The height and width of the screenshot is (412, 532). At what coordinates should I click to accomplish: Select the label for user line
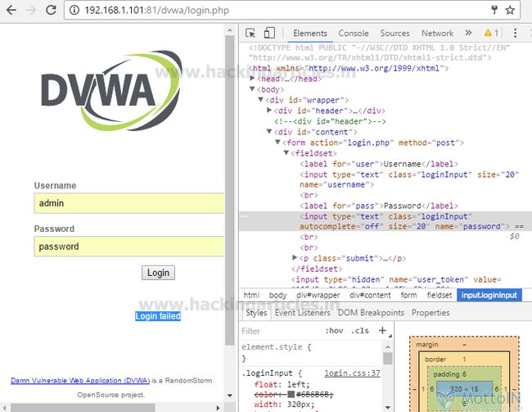(379, 164)
